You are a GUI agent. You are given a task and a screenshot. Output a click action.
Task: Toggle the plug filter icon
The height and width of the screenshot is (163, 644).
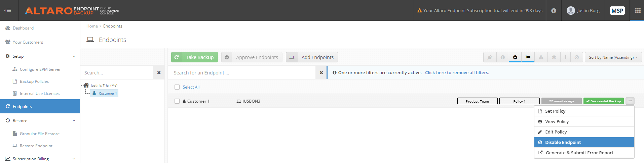click(490, 57)
